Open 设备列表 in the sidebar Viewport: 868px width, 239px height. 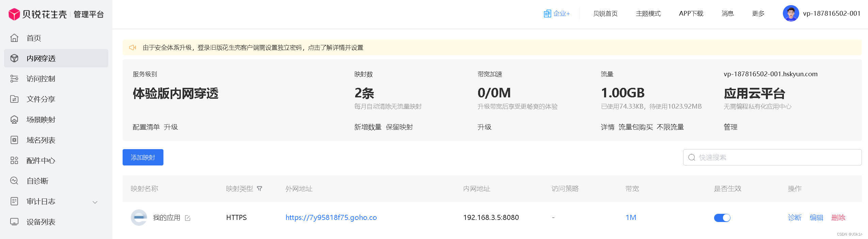click(x=56, y=222)
